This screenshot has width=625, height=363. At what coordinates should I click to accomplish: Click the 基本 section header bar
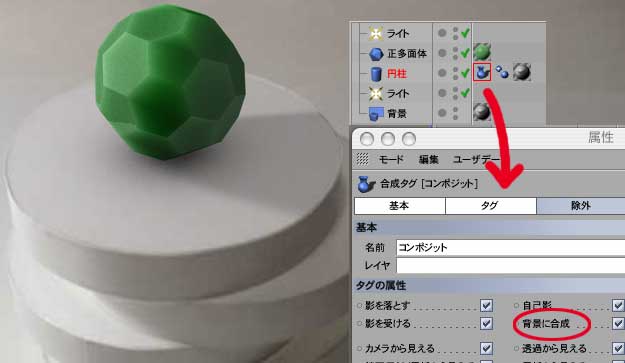click(x=489, y=228)
